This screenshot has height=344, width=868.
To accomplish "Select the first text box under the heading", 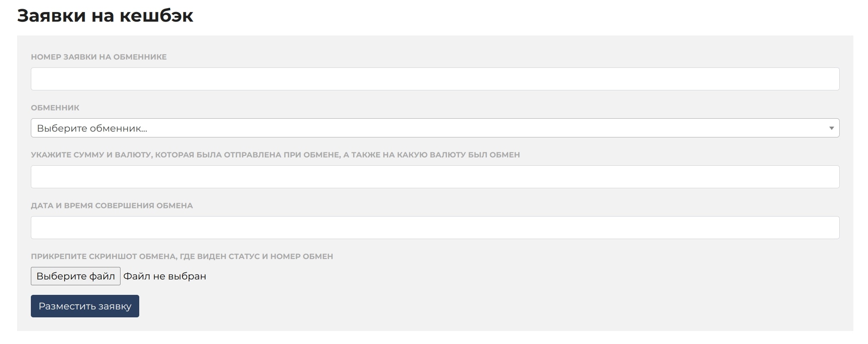I will tap(435, 79).
